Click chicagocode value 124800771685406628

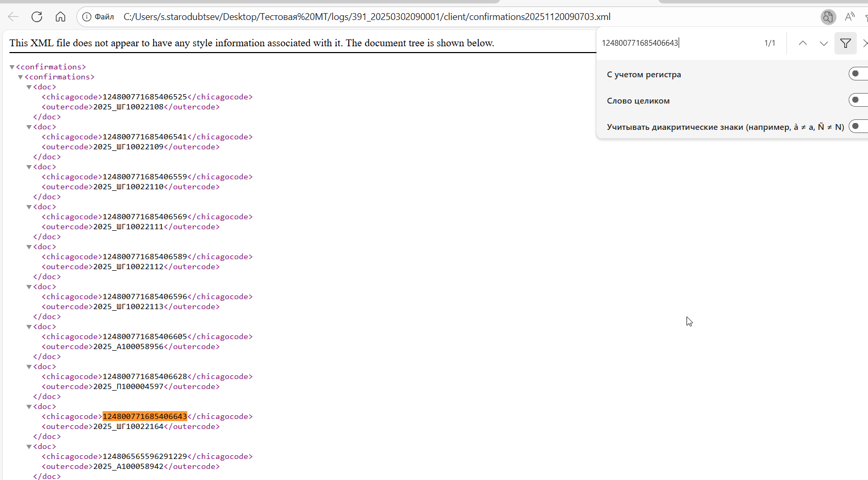(x=145, y=376)
